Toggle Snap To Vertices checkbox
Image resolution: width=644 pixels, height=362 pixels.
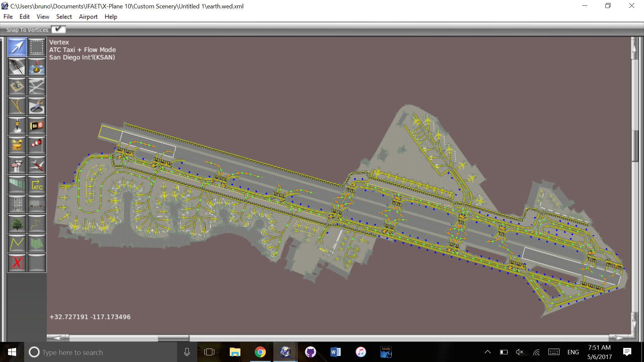(x=58, y=29)
